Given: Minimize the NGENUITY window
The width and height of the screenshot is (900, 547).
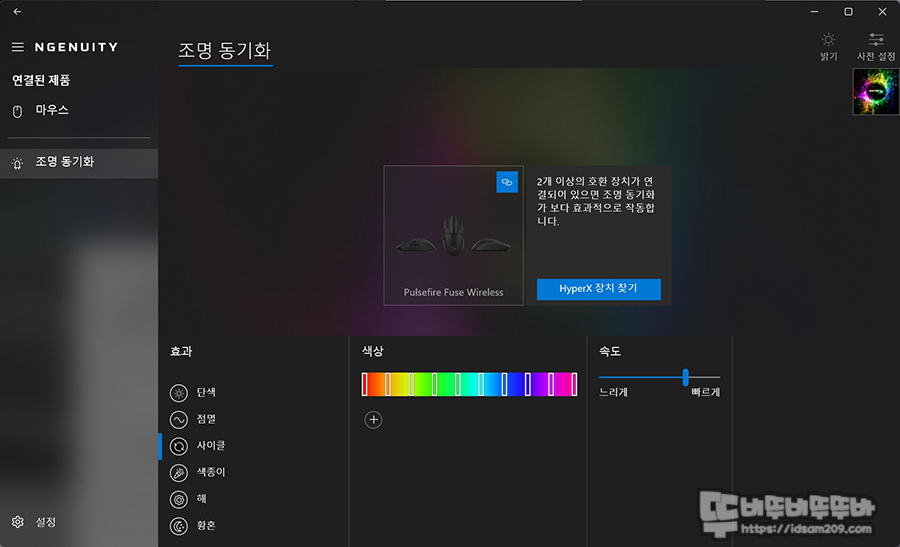Looking at the screenshot, I should [814, 11].
